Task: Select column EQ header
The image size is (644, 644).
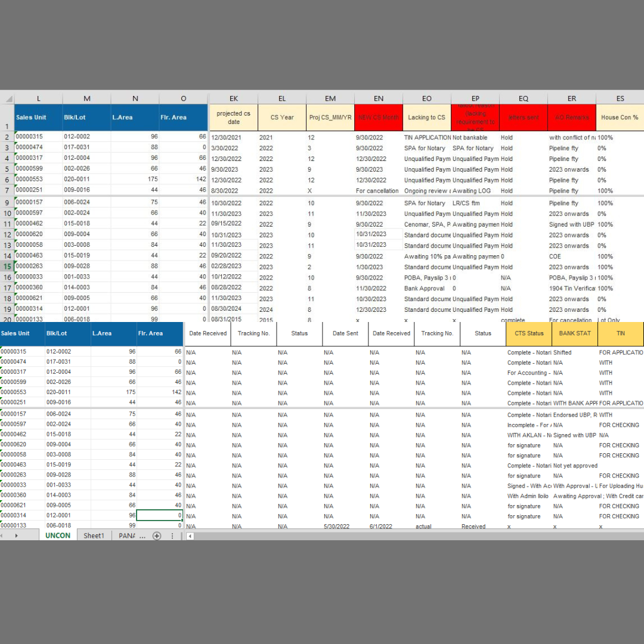Action: (524, 98)
